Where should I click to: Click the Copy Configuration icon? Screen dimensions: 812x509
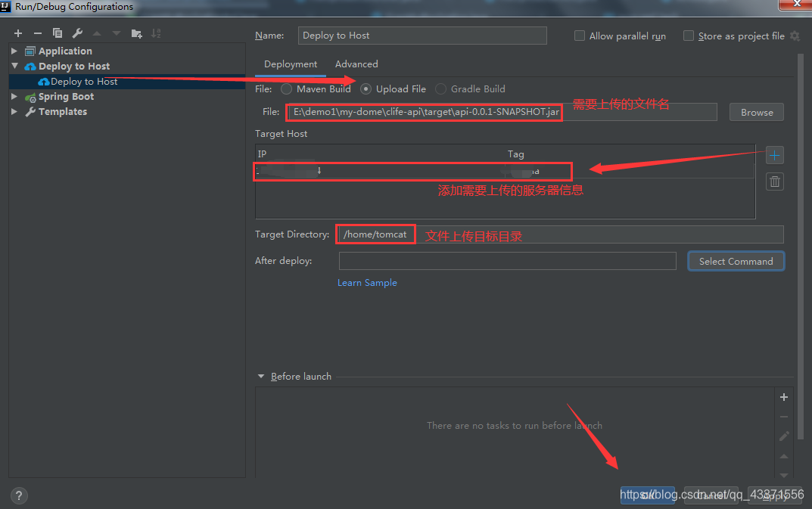pos(58,33)
